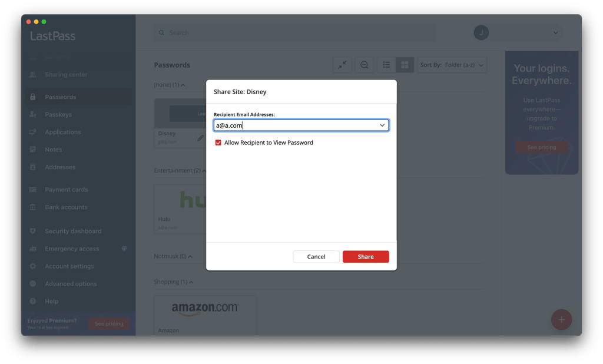Open Payment cards

click(66, 190)
